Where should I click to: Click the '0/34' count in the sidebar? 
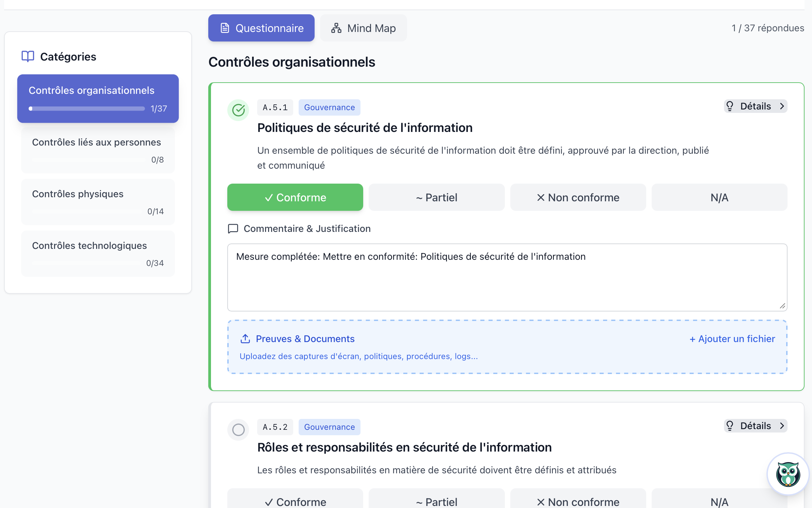click(155, 263)
